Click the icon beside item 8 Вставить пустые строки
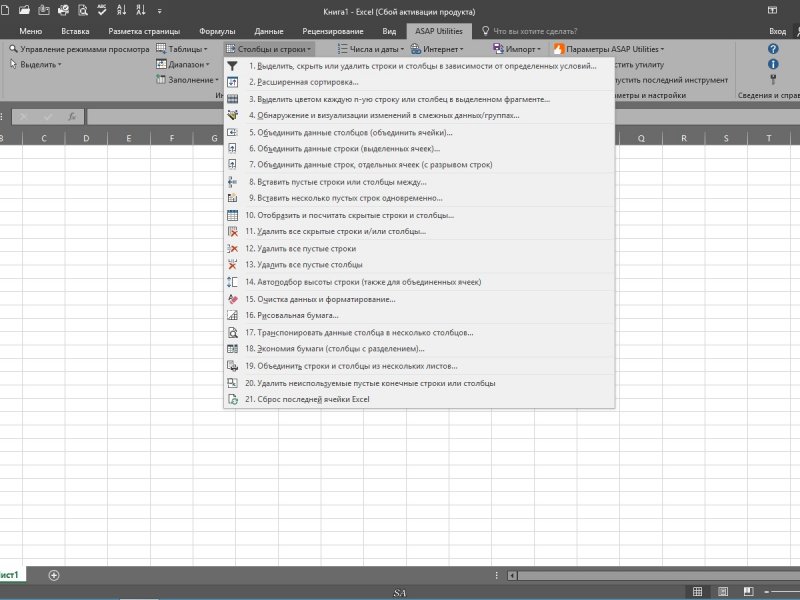The height and width of the screenshot is (600, 800). click(233, 182)
